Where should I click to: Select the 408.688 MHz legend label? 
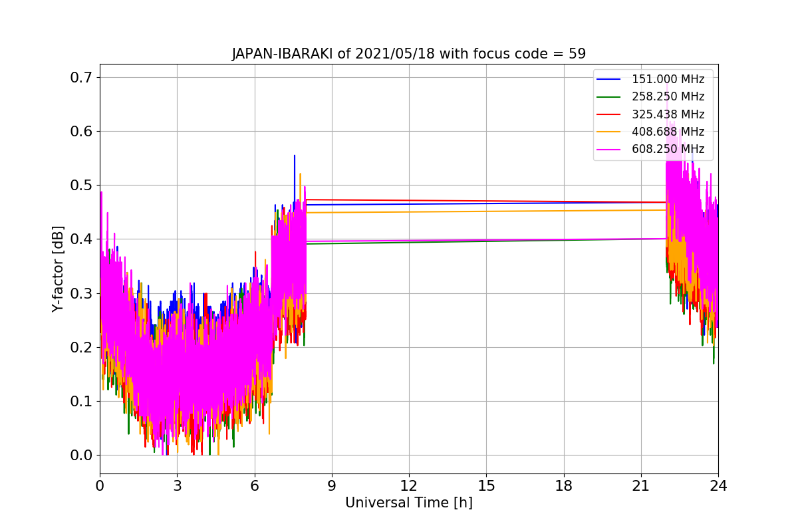click(x=668, y=132)
